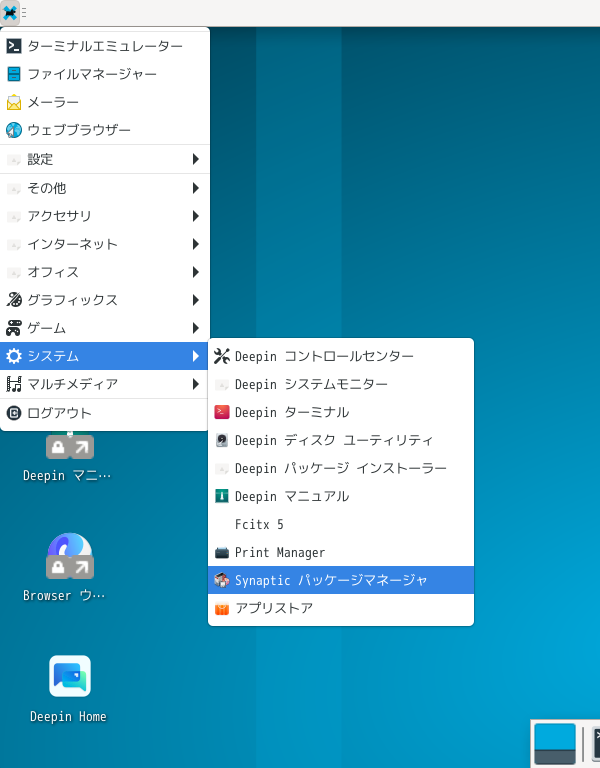Viewport: 600px width, 768px height.
Task: Open アプリストア entry
Action: pos(341,608)
